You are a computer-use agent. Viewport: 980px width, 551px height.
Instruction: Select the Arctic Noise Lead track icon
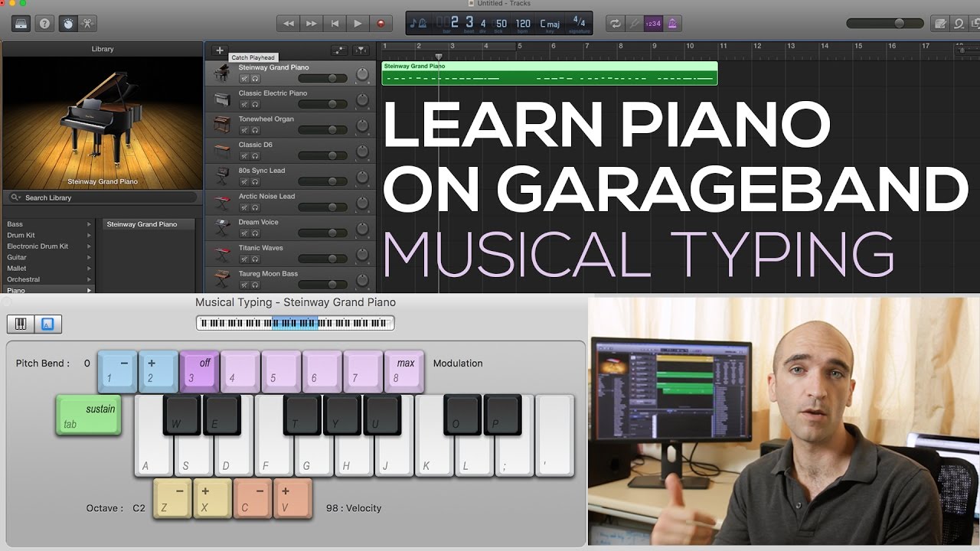tap(222, 202)
